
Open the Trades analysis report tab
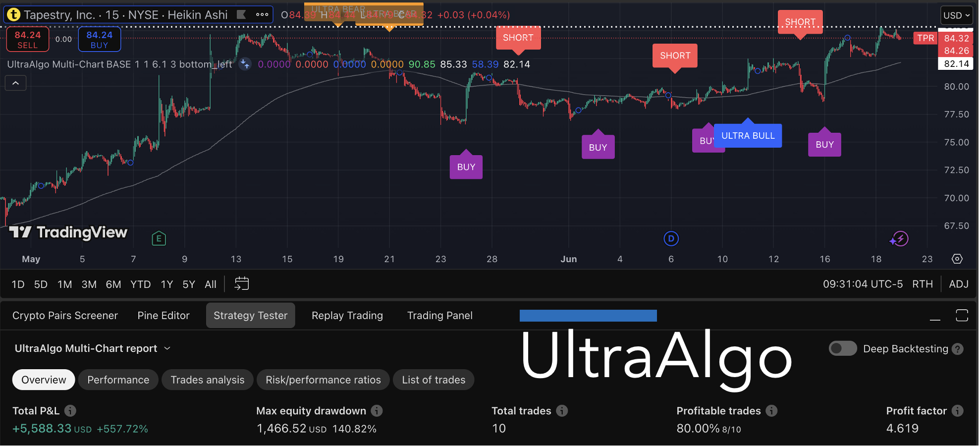pyautogui.click(x=208, y=380)
